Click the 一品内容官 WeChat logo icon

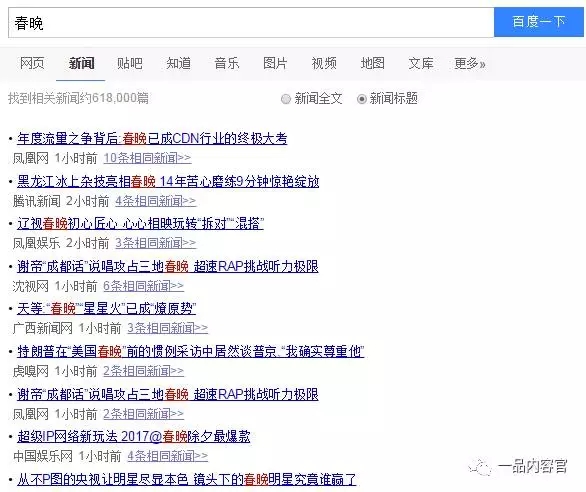[x=480, y=467]
